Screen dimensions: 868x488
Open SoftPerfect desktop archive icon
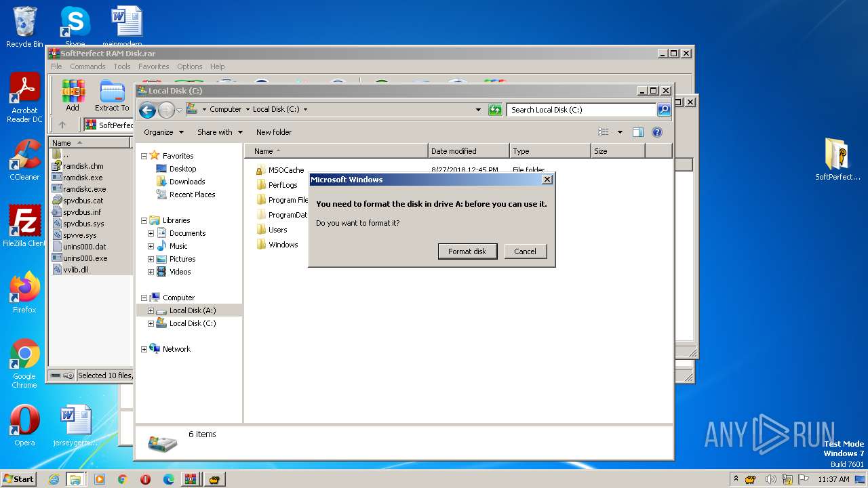click(837, 159)
